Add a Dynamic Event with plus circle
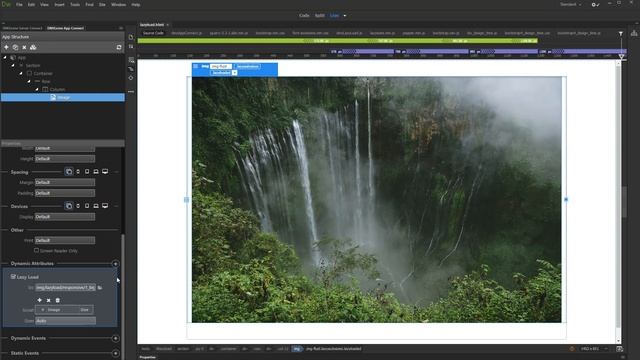Image resolution: width=640 pixels, height=360 pixels. tap(116, 338)
